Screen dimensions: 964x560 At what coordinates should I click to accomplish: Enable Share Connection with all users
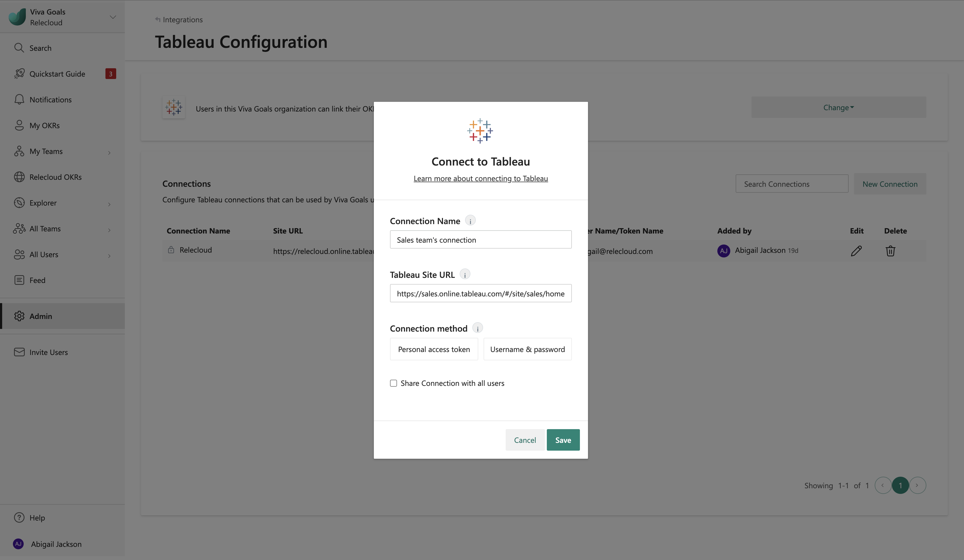point(393,383)
